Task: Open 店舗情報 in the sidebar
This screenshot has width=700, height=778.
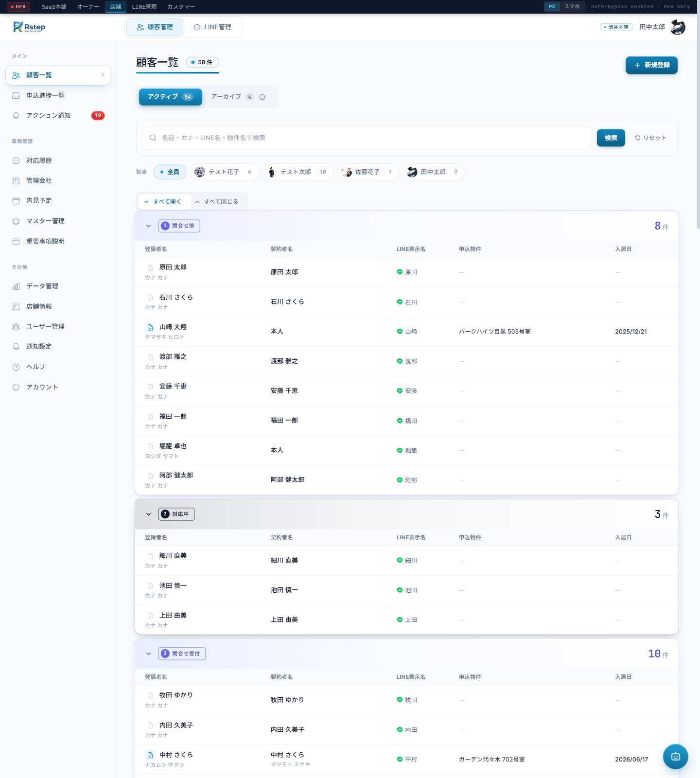Action: (x=58, y=306)
